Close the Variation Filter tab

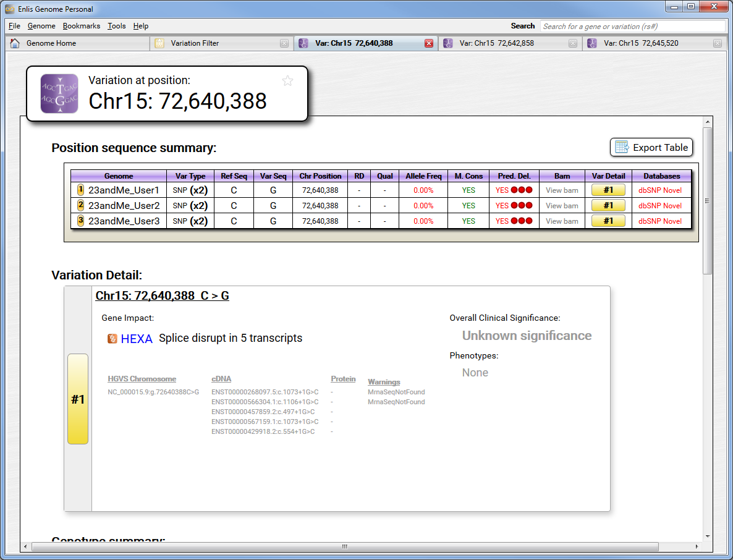(x=284, y=43)
